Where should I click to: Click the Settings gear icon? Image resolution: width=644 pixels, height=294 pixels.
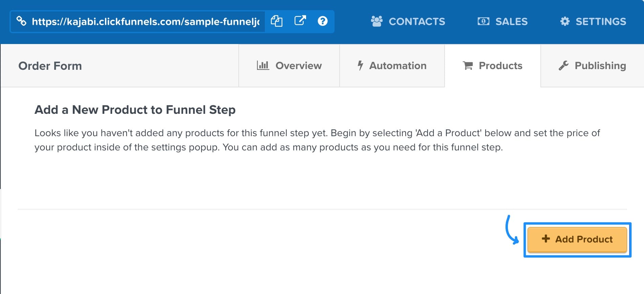(565, 21)
